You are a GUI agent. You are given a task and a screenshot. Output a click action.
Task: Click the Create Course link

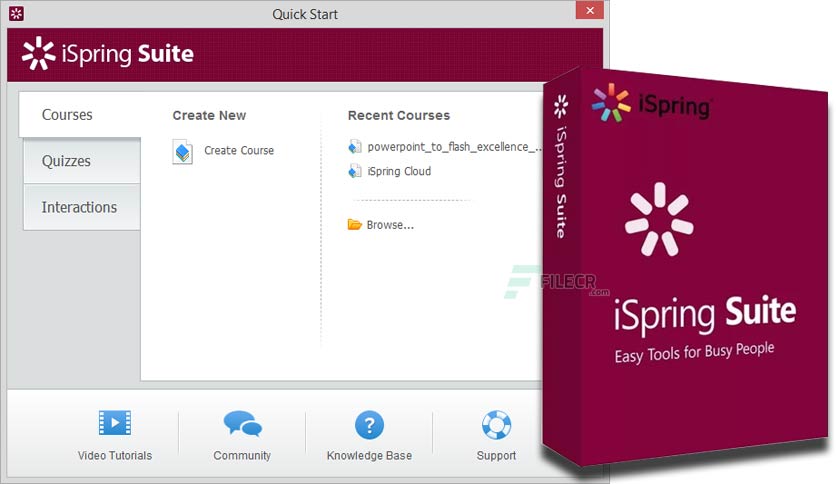point(239,150)
